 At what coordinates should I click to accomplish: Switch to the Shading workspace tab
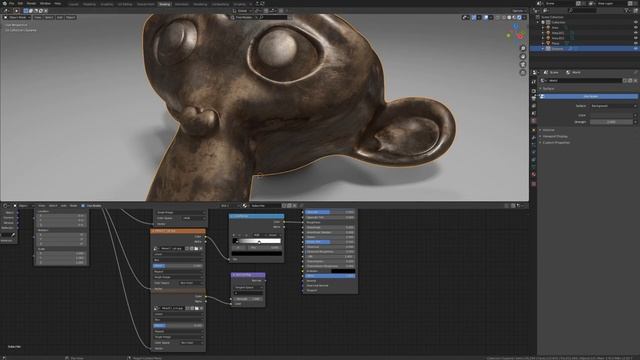(x=164, y=4)
